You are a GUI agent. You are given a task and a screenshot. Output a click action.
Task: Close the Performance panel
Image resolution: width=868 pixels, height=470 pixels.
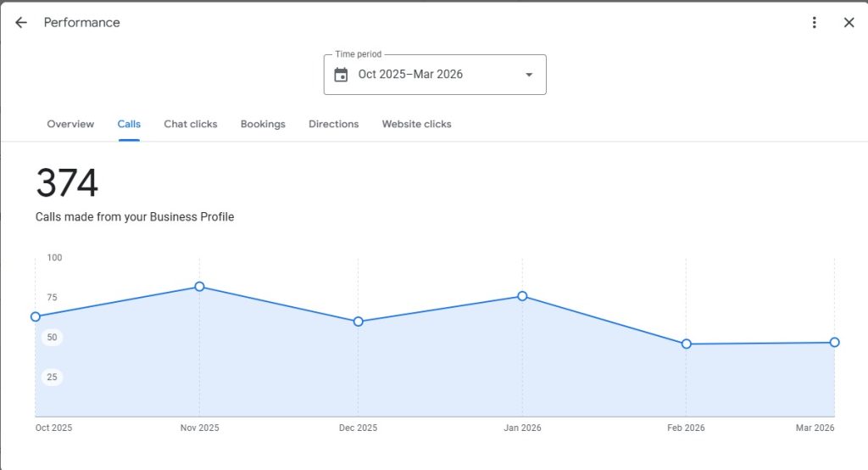[849, 23]
